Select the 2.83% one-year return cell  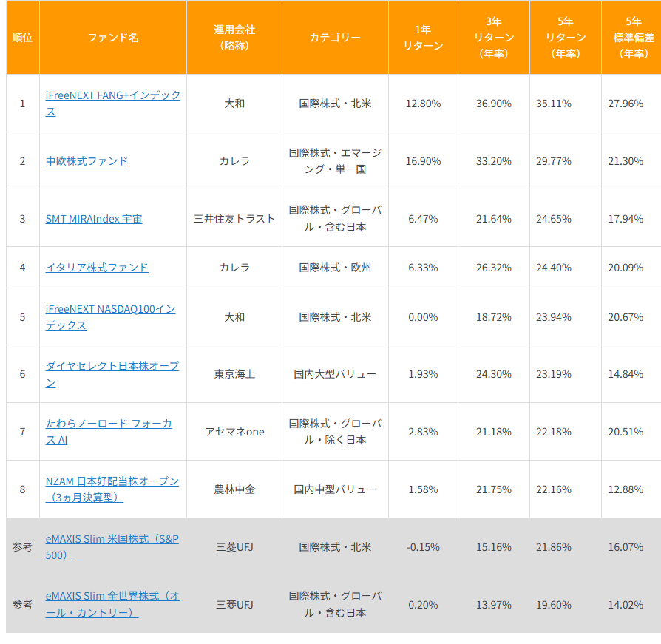pos(423,432)
